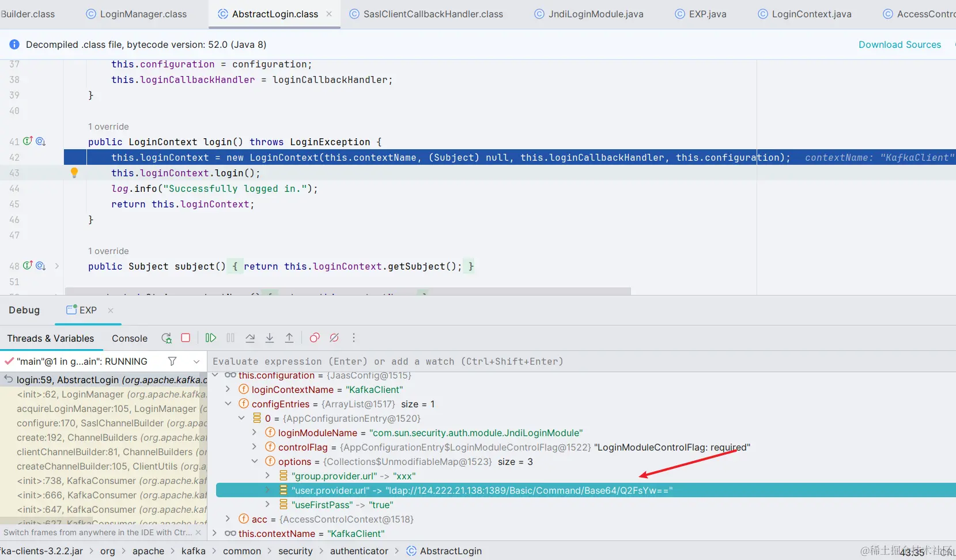Viewport: 956px width, 560px height.
Task: Mute all breakpoints
Action: tap(334, 338)
